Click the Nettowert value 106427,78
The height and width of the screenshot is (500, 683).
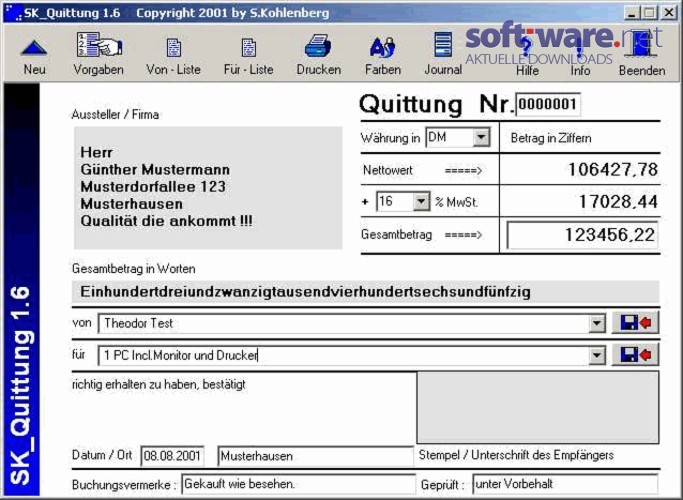tap(613, 169)
